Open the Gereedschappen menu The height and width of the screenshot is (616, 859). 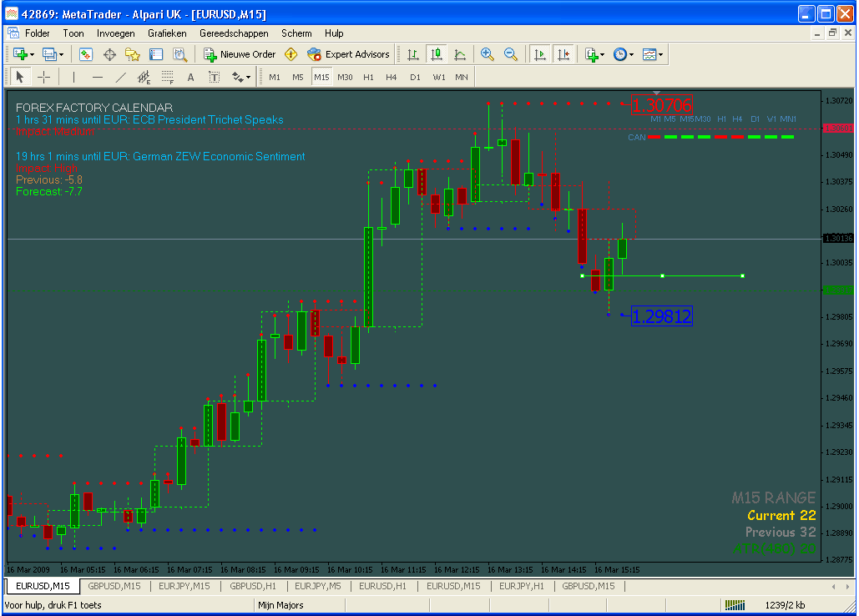(x=234, y=33)
